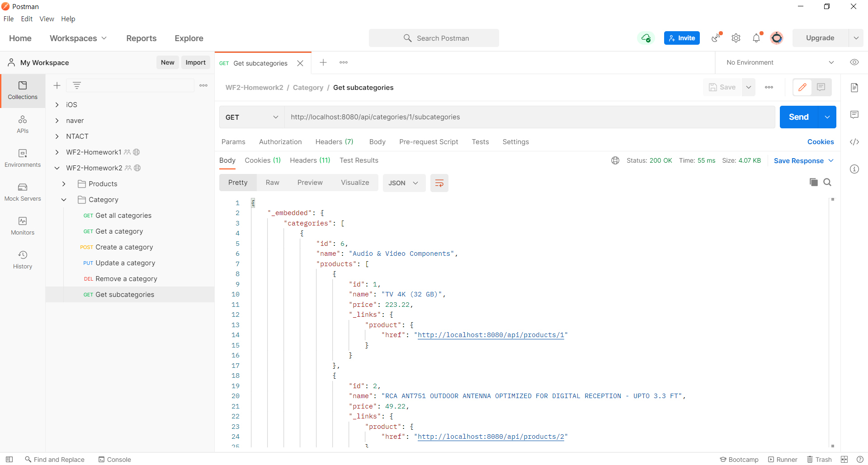This screenshot has width=868, height=465.
Task: Open the Save options dropdown arrow
Action: point(749,87)
